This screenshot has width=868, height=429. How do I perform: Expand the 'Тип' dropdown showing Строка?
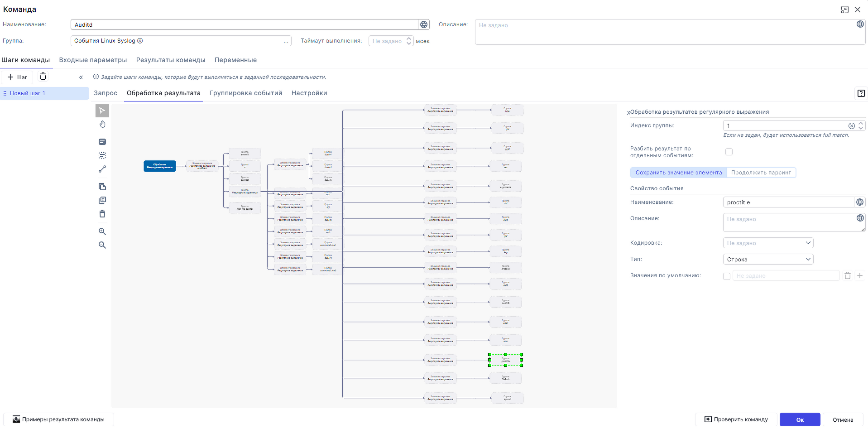(x=768, y=259)
